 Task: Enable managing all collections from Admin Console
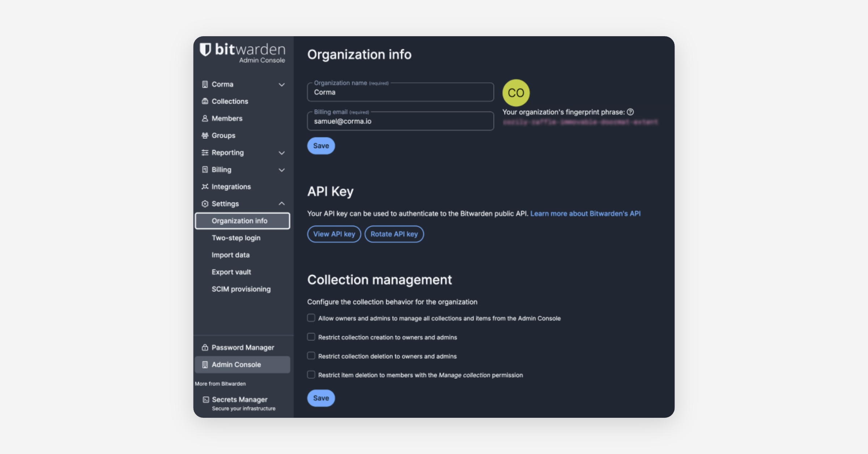click(311, 318)
